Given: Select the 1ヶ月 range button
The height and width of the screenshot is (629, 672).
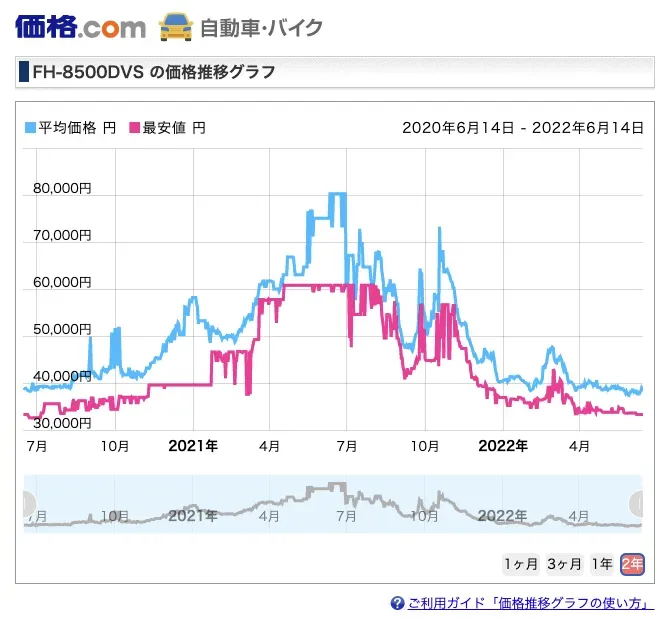Looking at the screenshot, I should click(x=521, y=564).
